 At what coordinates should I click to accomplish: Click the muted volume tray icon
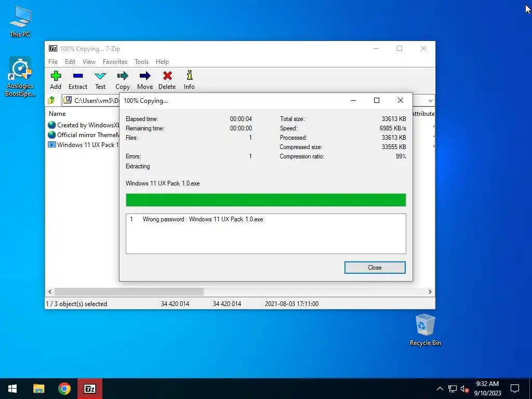[464, 389]
